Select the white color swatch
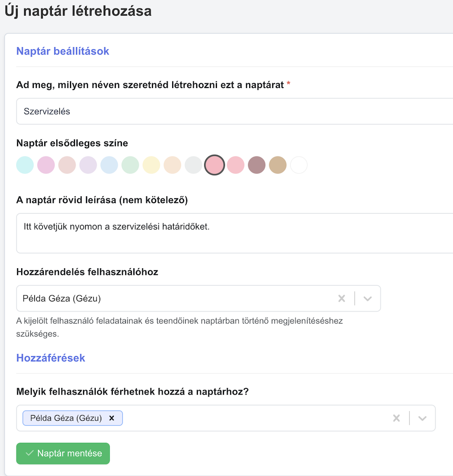The height and width of the screenshot is (476, 453). 299,165
